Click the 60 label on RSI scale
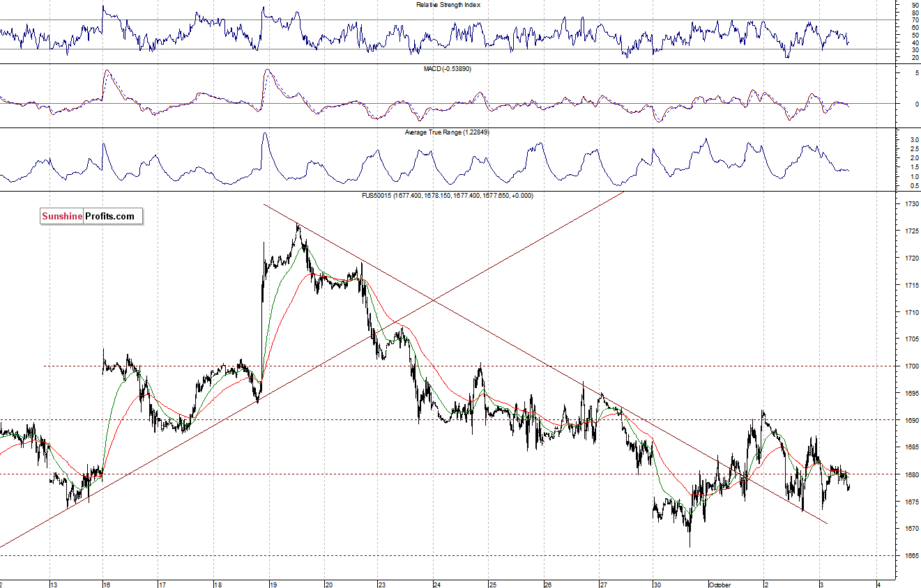921x588 pixels. coord(914,28)
